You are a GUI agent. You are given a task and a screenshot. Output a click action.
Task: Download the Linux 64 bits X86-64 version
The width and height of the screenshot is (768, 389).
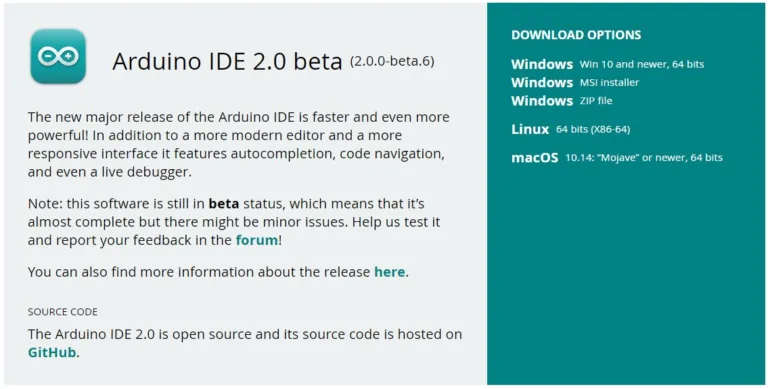[x=571, y=129]
